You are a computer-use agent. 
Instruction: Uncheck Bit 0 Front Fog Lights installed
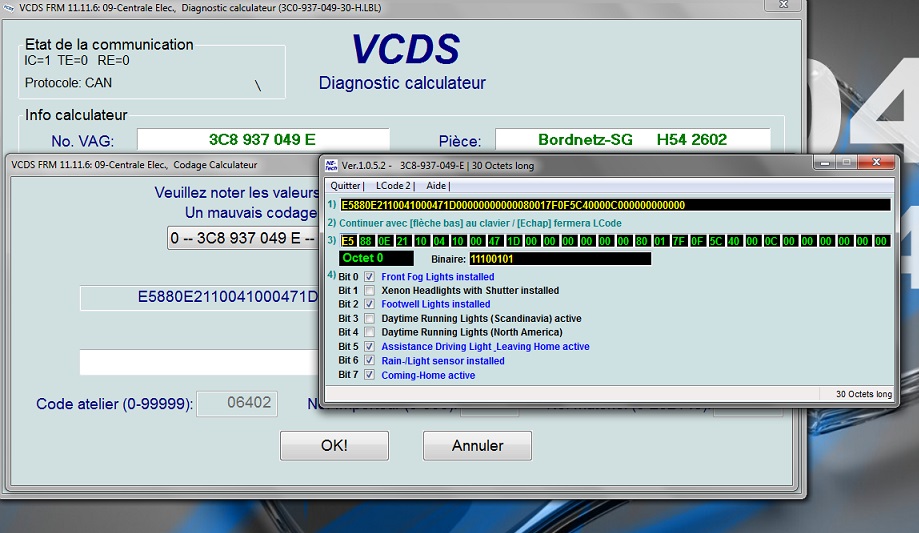click(x=370, y=277)
